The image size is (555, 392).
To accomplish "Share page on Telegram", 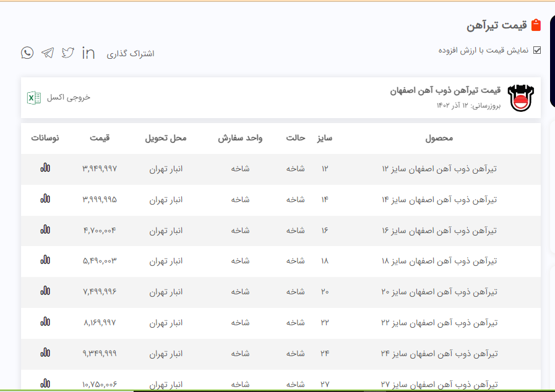I will (x=48, y=53).
